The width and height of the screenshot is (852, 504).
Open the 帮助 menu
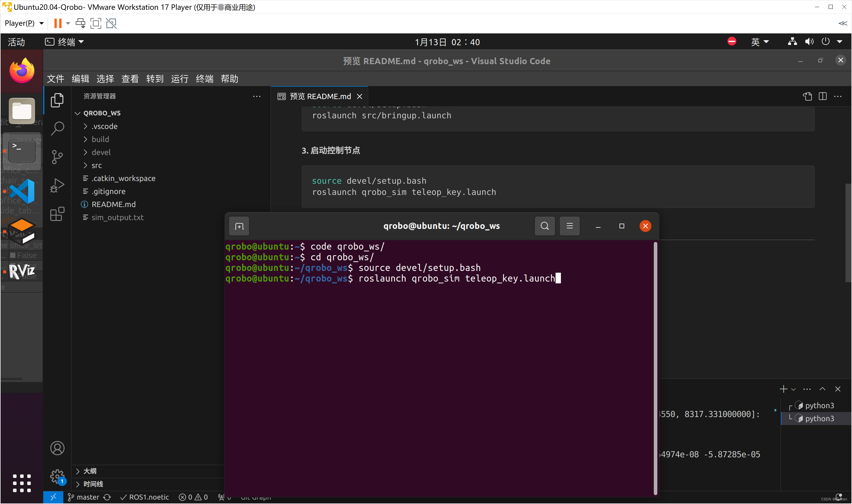coord(229,79)
